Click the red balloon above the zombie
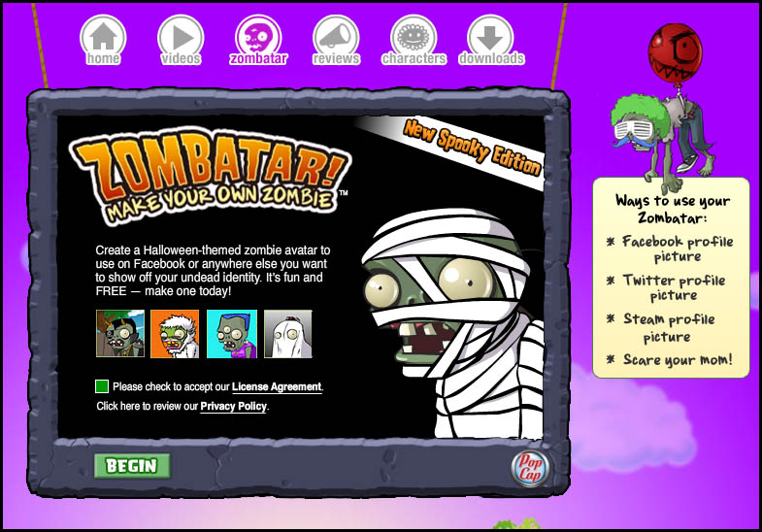 tap(675, 52)
